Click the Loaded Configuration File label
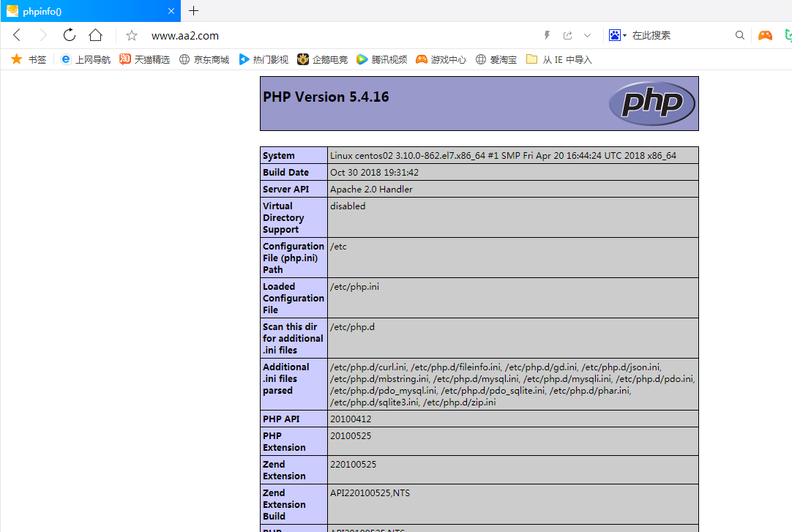The width and height of the screenshot is (792, 532). coord(294,299)
